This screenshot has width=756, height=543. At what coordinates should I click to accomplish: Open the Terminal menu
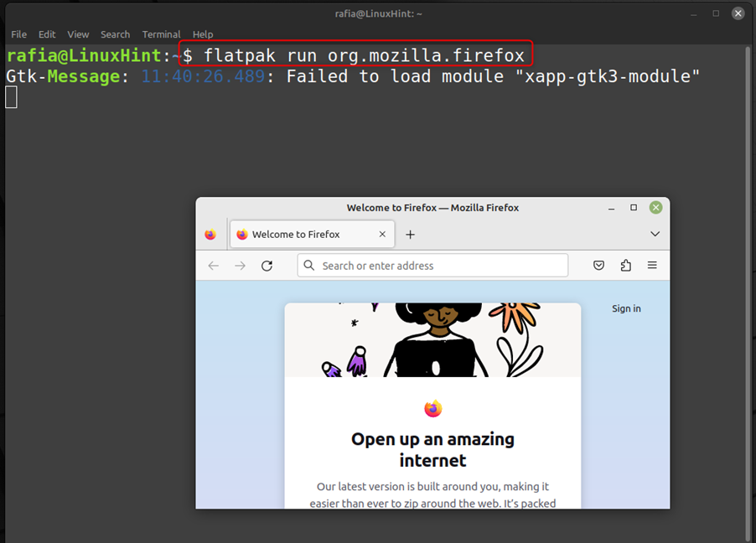point(161,34)
